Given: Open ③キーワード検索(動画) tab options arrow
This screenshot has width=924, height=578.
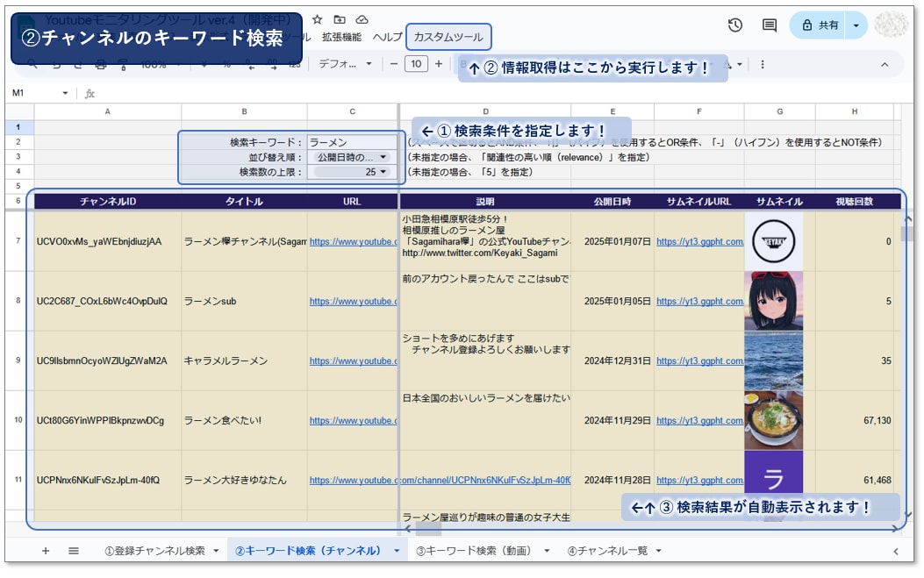Looking at the screenshot, I should [x=547, y=551].
